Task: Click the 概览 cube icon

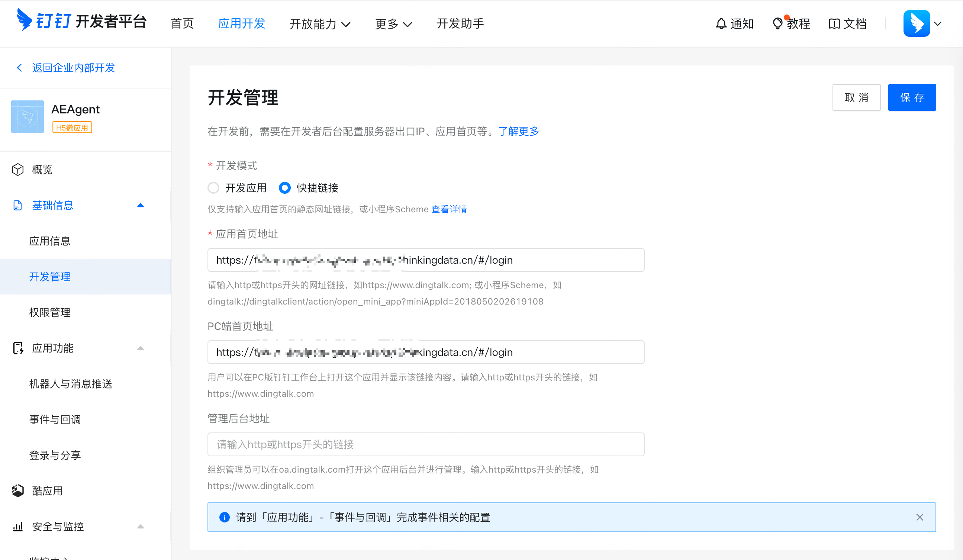Action: click(x=17, y=169)
